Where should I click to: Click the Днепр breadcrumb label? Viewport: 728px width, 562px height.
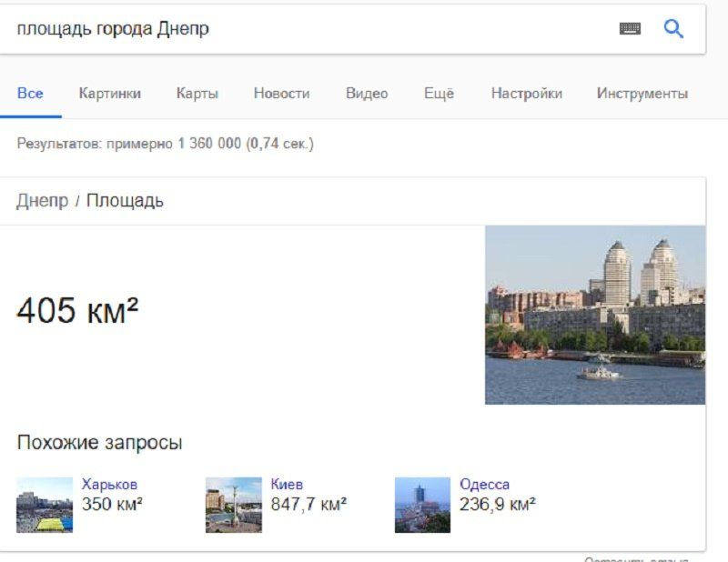point(43,201)
